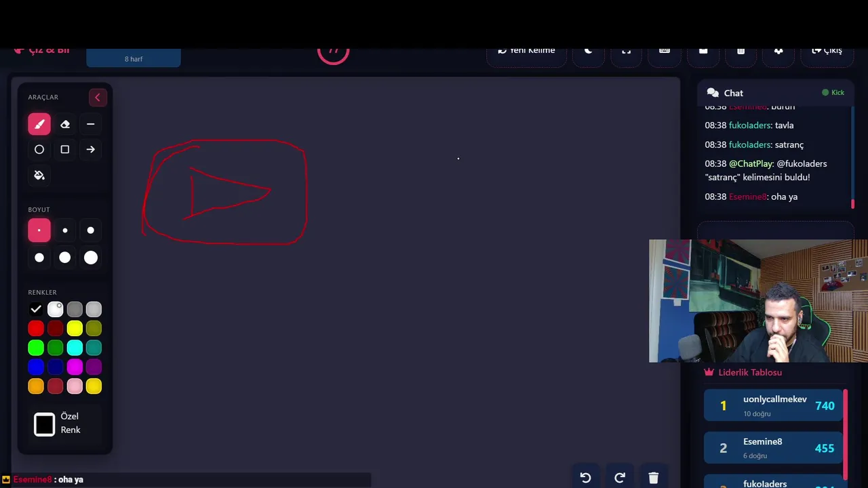This screenshot has height=488, width=868.
Task: Click the leaderboard scrollbar
Action: point(846,434)
